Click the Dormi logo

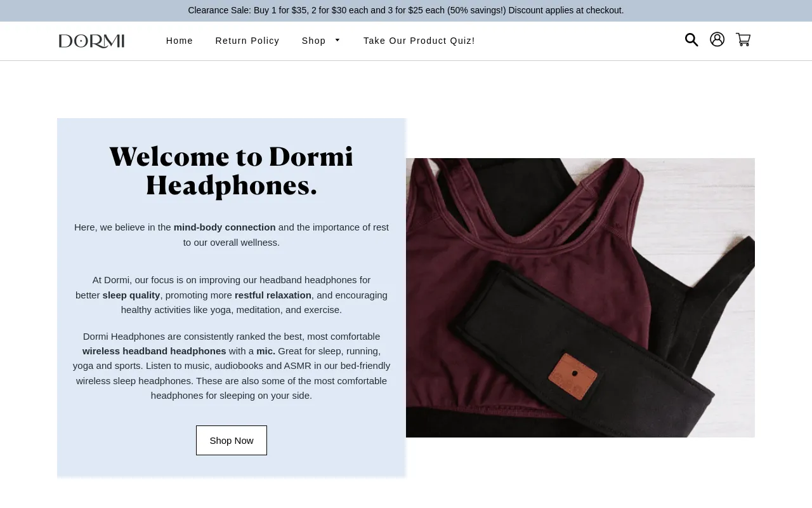pos(91,41)
